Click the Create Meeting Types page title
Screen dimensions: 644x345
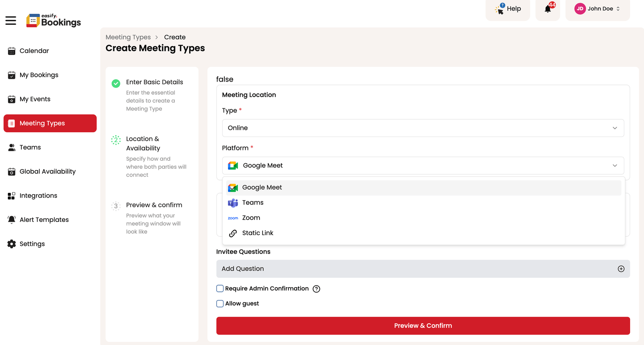pyautogui.click(x=155, y=48)
